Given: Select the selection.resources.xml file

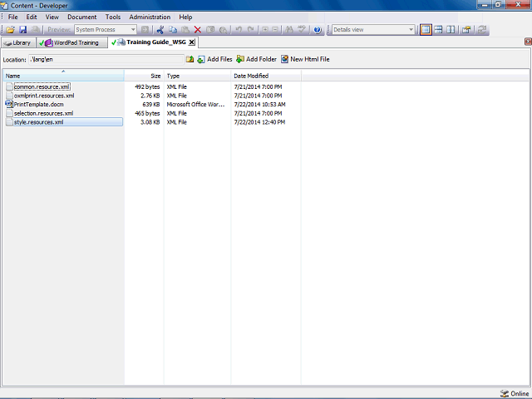Looking at the screenshot, I should 43,113.
